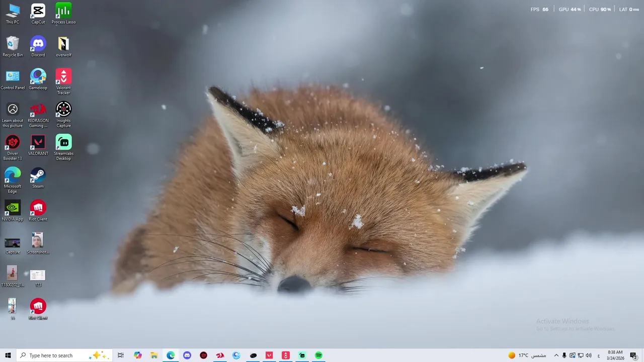Open the clock showing 8:38 AM
This screenshot has height=362, width=644.
pyautogui.click(x=615, y=355)
